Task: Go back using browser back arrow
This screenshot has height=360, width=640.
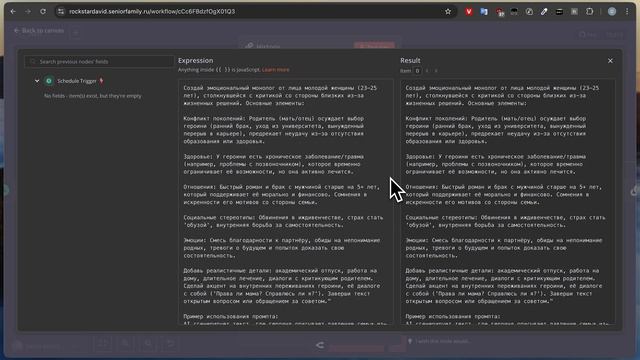Action: pyautogui.click(x=13, y=11)
